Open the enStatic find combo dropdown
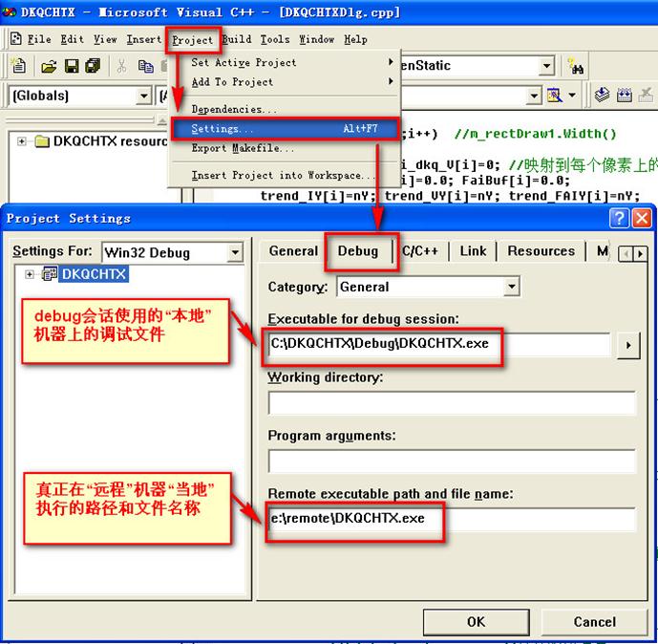Screen dimensions: 658x644 [x=546, y=66]
